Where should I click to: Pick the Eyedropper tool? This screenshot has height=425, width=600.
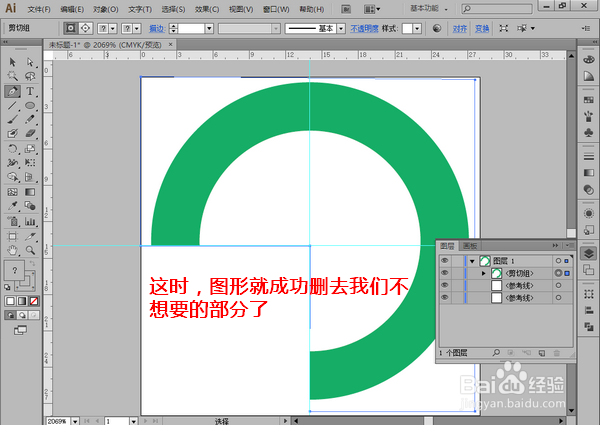(x=12, y=206)
